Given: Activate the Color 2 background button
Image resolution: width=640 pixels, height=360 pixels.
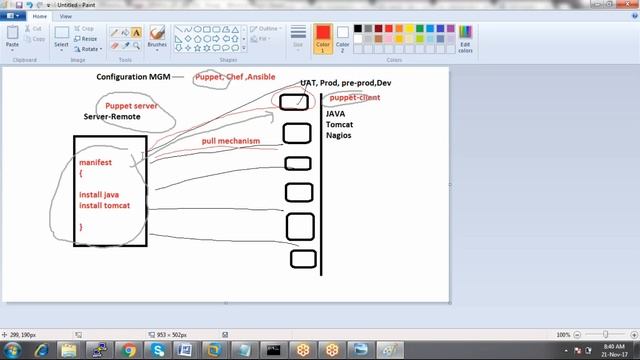Looking at the screenshot, I should (x=342, y=39).
